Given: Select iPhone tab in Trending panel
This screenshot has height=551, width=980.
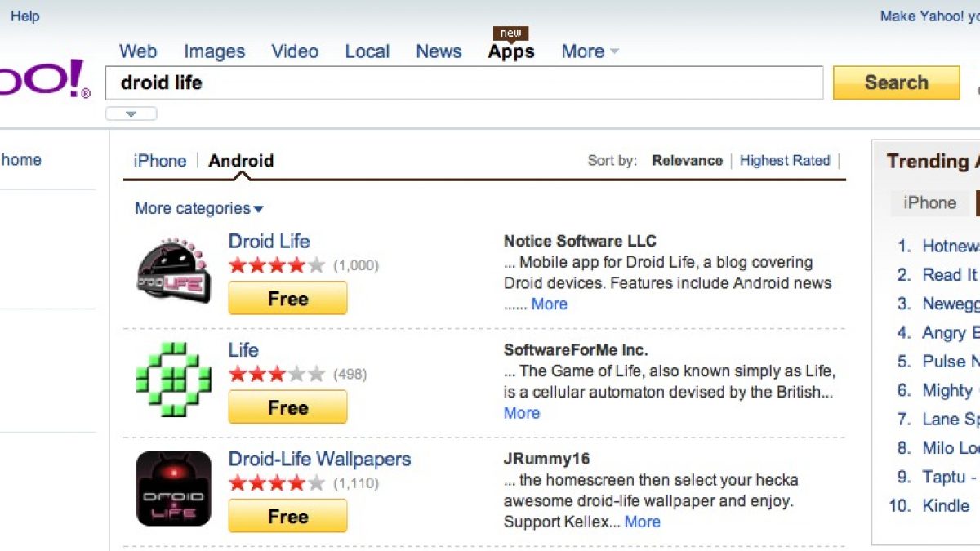Looking at the screenshot, I should 929,203.
